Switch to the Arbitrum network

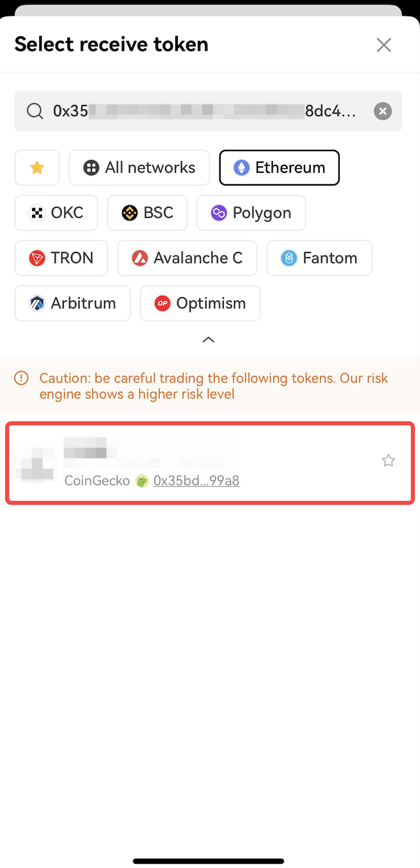click(x=72, y=303)
